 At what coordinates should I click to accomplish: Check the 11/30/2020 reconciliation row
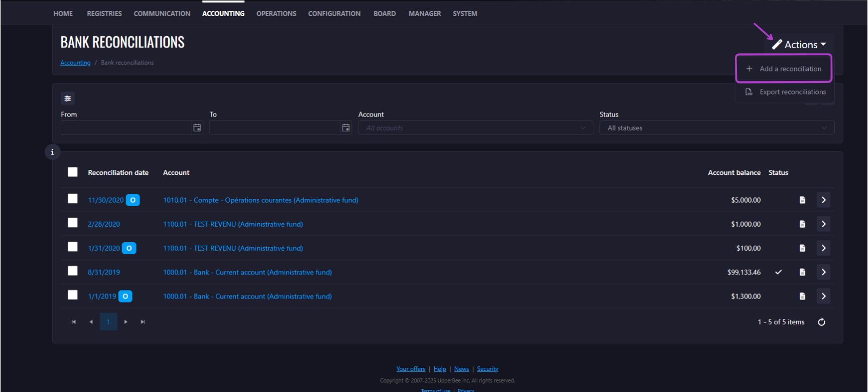[73, 199]
